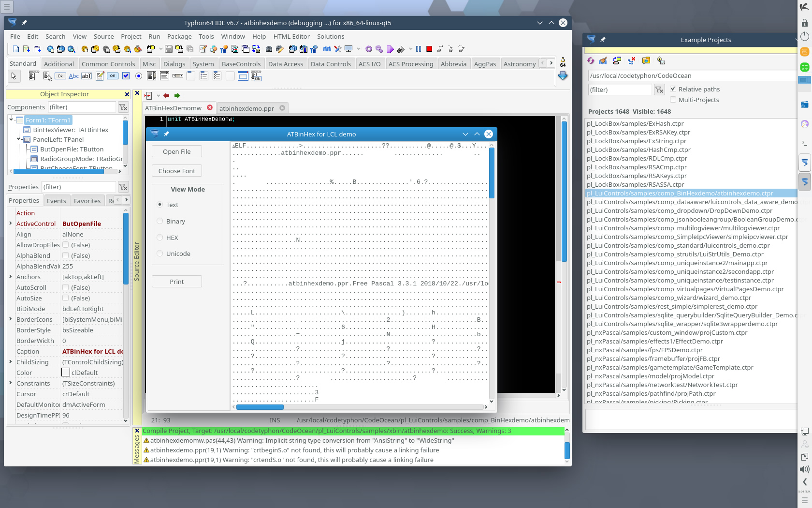Select pl_nxPascal/samples/fps/FPSDemo.ctpr entry
Image resolution: width=812 pixels, height=508 pixels.
click(645, 350)
